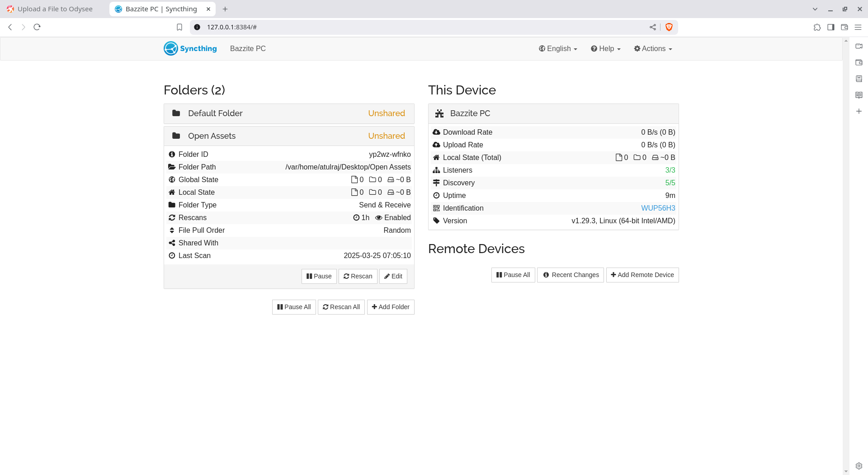Click Add Remote Device button
The image size is (868, 475).
coord(642,275)
